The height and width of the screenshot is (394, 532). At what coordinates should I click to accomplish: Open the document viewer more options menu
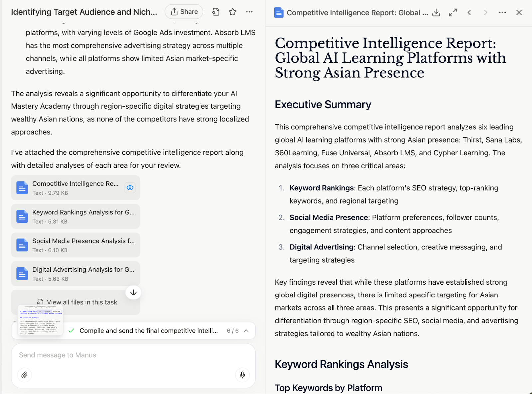(502, 13)
